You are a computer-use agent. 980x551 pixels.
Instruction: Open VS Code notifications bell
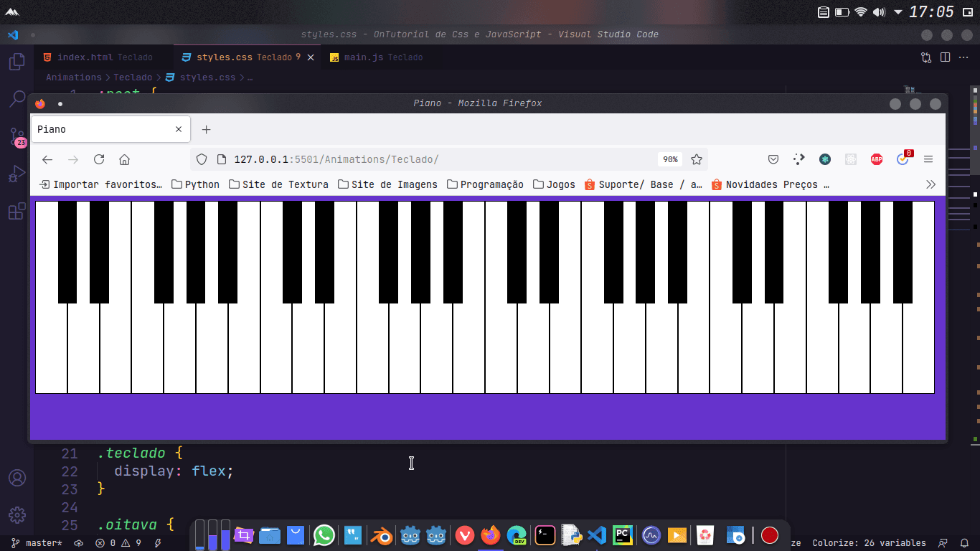963,543
